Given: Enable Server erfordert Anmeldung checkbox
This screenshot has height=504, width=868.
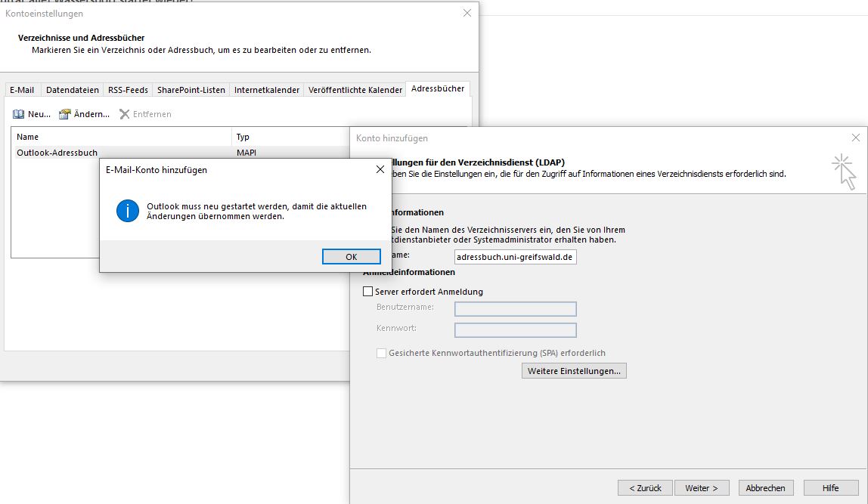Looking at the screenshot, I should [x=368, y=292].
